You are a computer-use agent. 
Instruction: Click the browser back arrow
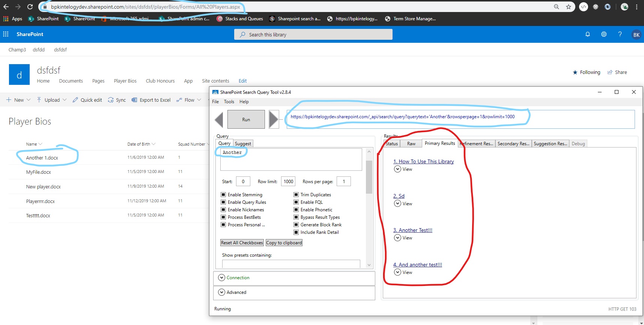coord(6,7)
